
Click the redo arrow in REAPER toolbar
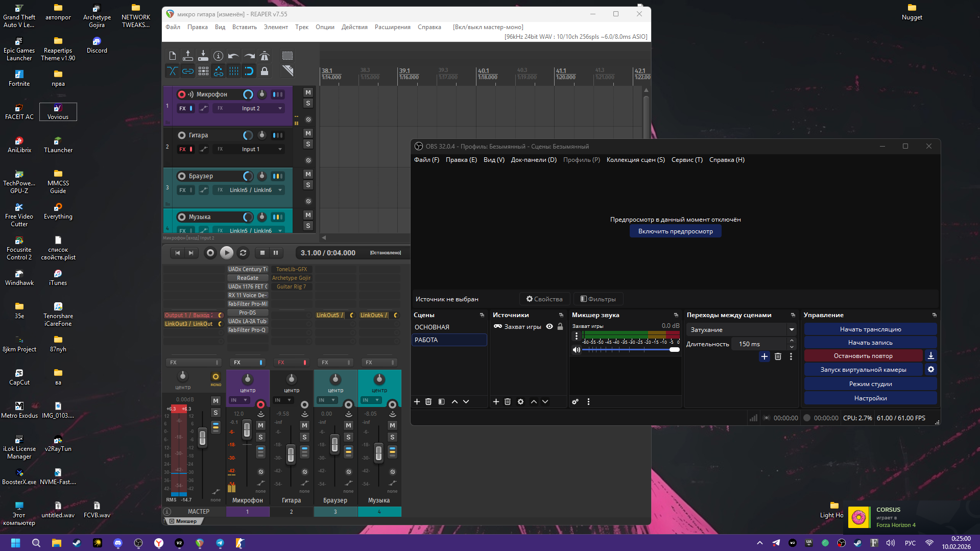click(249, 56)
